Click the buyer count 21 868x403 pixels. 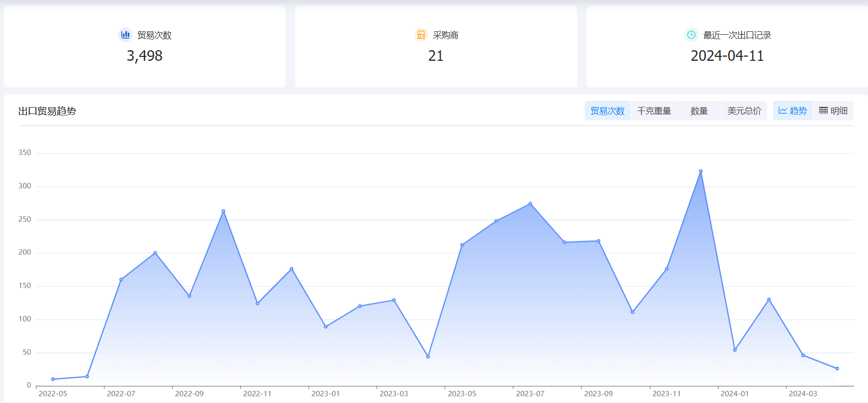click(436, 56)
